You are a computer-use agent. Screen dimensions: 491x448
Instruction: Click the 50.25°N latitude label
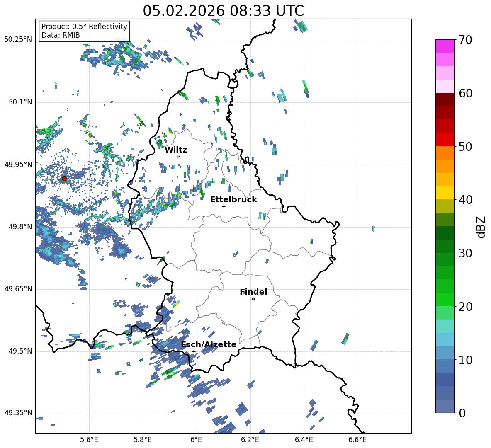coord(18,40)
